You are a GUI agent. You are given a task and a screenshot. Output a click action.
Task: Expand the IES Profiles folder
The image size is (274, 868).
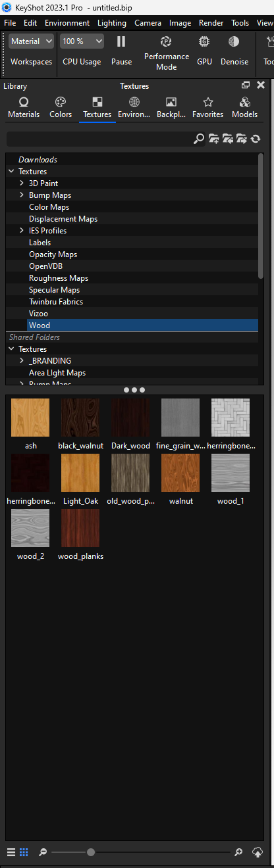(22, 231)
